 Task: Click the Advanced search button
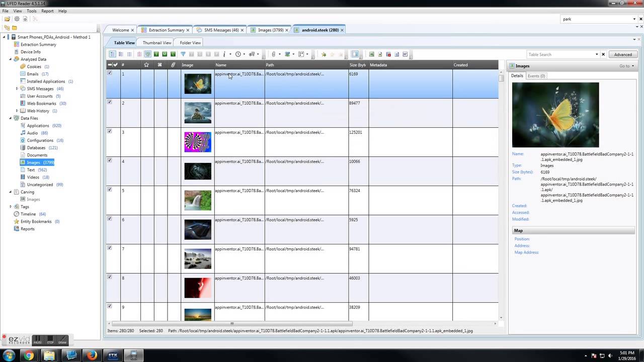coord(623,54)
